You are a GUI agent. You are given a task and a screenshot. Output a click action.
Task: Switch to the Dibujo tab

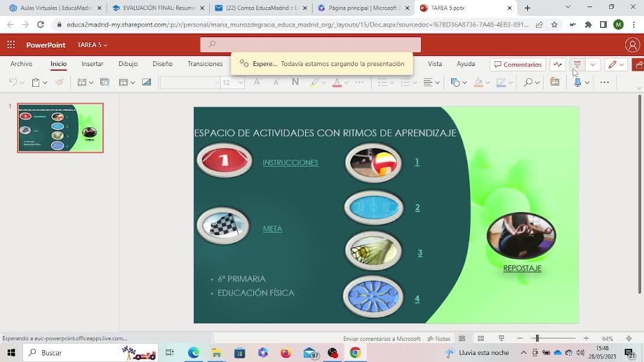(x=128, y=64)
